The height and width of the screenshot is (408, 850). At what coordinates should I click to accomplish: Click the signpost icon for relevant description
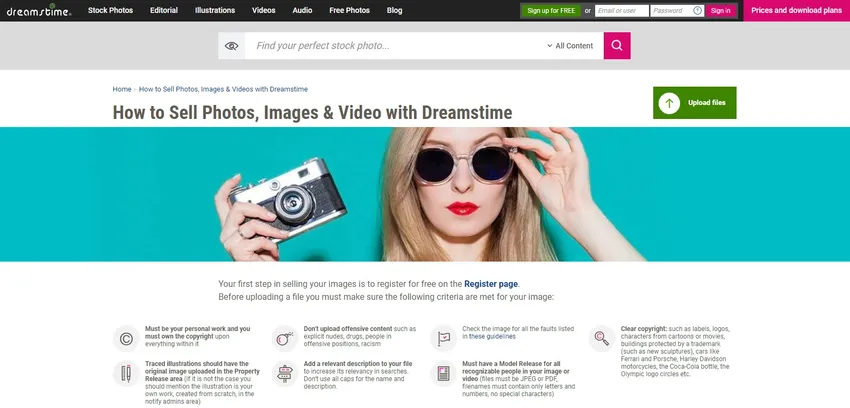pos(285,374)
